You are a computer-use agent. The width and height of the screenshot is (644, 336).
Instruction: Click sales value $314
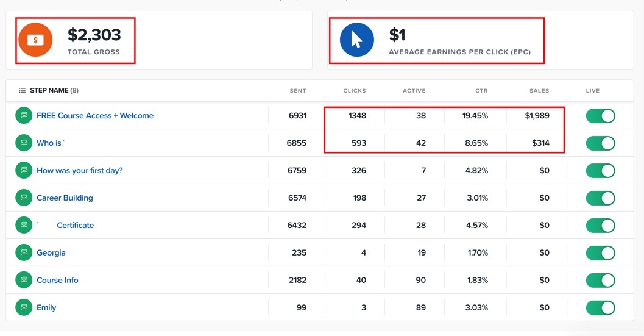540,143
